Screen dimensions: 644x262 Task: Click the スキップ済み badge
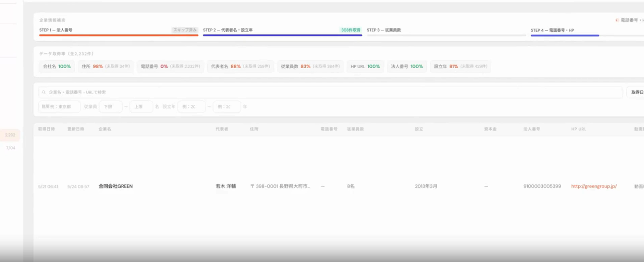pos(185,30)
